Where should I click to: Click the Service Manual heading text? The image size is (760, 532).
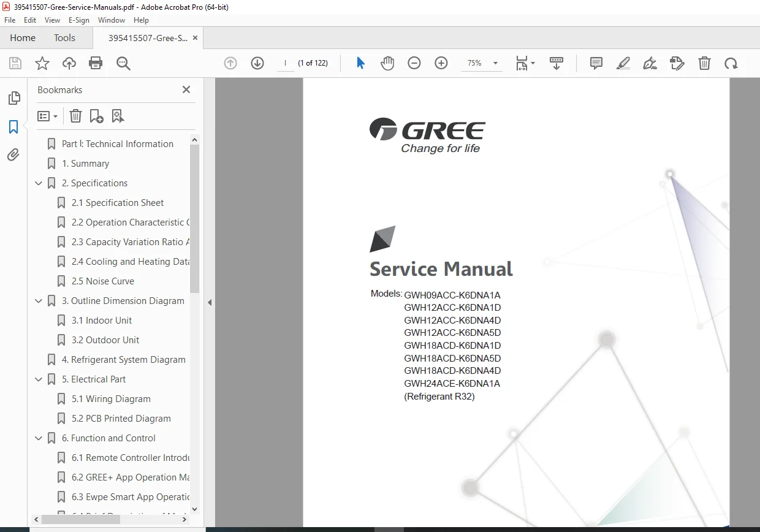point(441,269)
